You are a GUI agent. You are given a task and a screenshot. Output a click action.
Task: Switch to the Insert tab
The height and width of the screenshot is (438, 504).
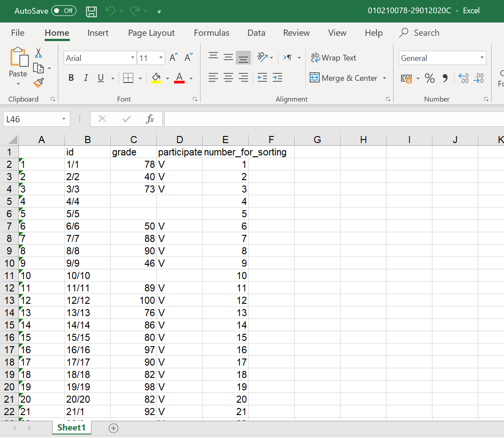(x=98, y=33)
